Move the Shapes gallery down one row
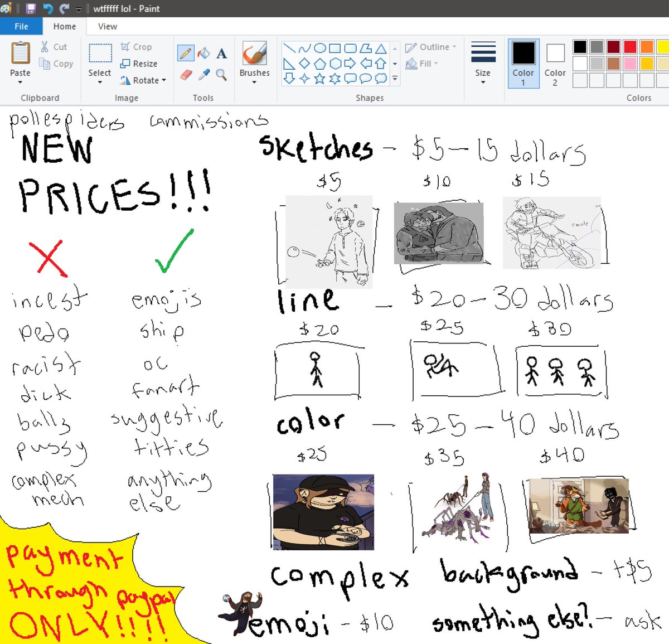The height and width of the screenshot is (644, 669). 395,63
